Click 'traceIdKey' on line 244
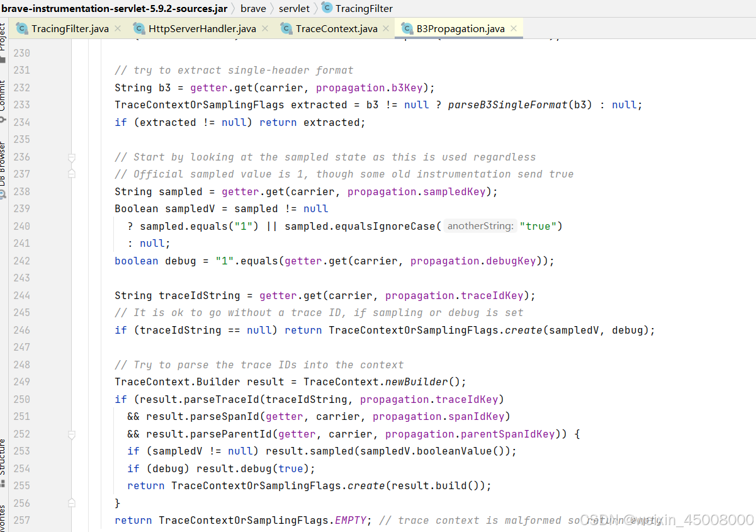 tap(492, 295)
